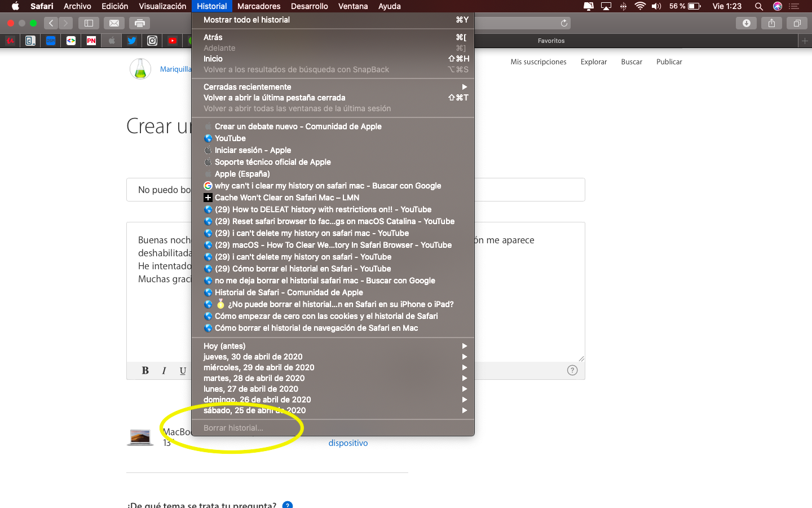Open the Explorar link
812x508 pixels.
tap(594, 62)
